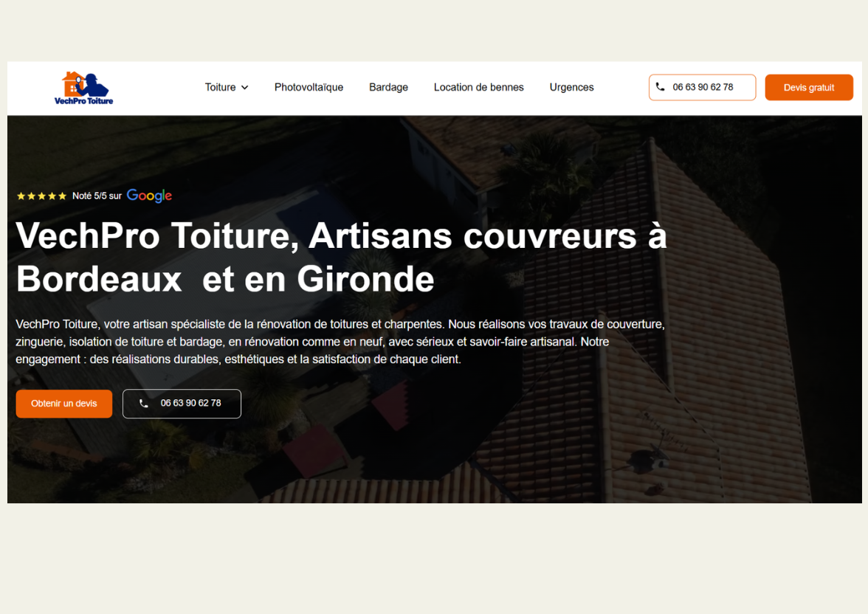Image resolution: width=868 pixels, height=614 pixels.
Task: Select the Urgences menu item
Action: 572,88
